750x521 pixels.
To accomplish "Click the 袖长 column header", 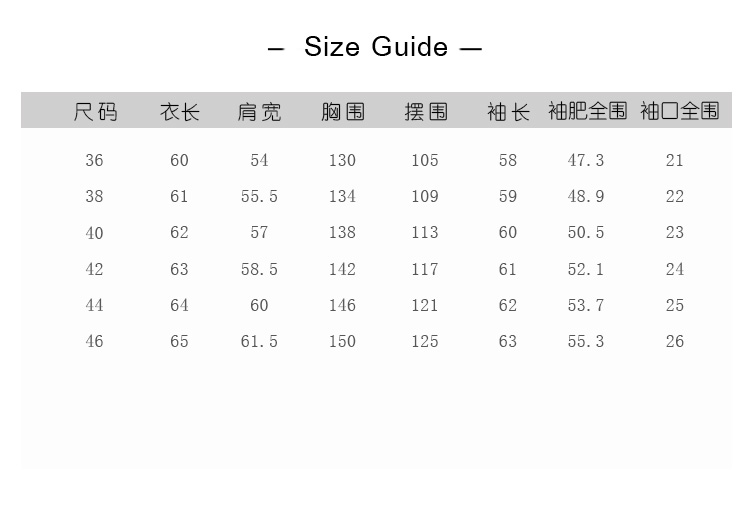I will pos(508,111).
